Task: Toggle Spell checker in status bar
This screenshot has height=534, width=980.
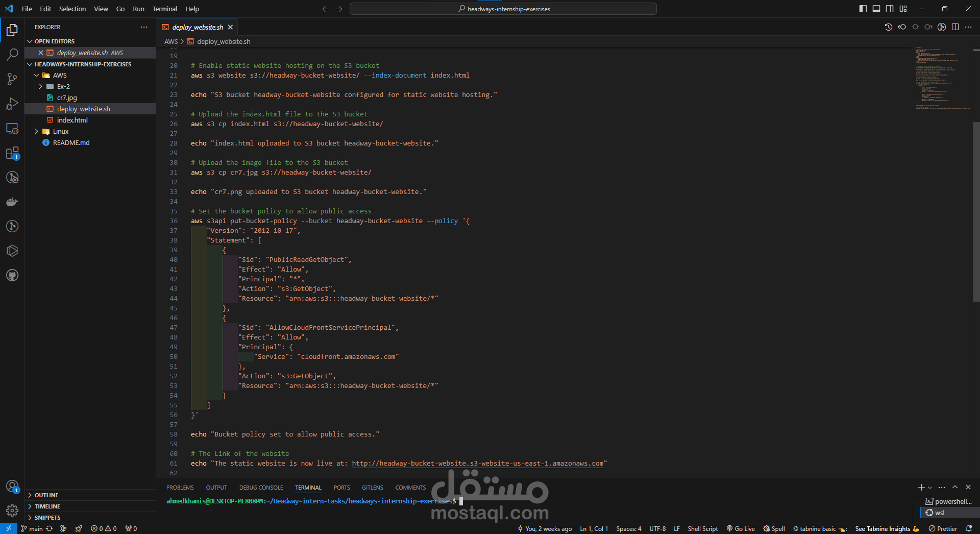Action: (774, 528)
